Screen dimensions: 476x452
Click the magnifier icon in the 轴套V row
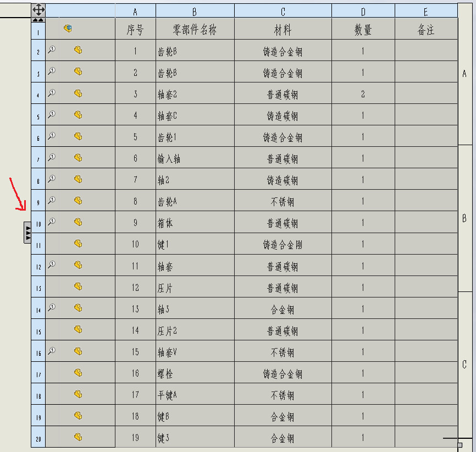(x=52, y=351)
